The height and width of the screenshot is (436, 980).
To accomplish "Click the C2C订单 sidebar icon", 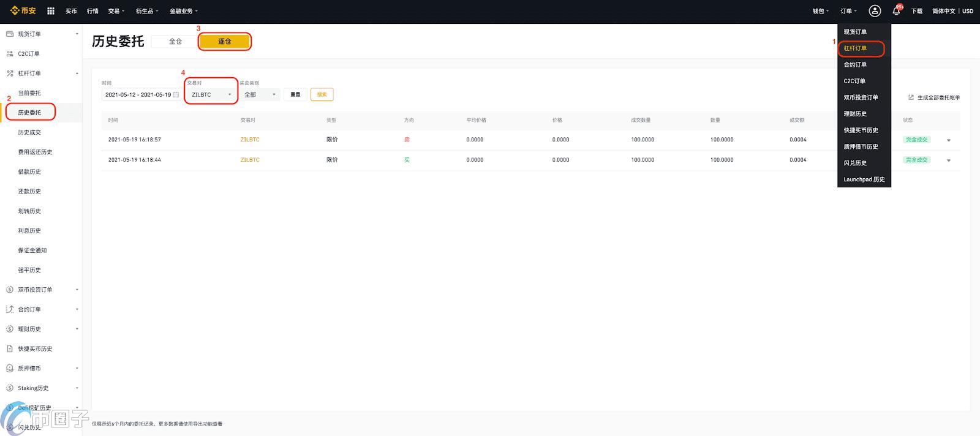I will pyautogui.click(x=10, y=54).
